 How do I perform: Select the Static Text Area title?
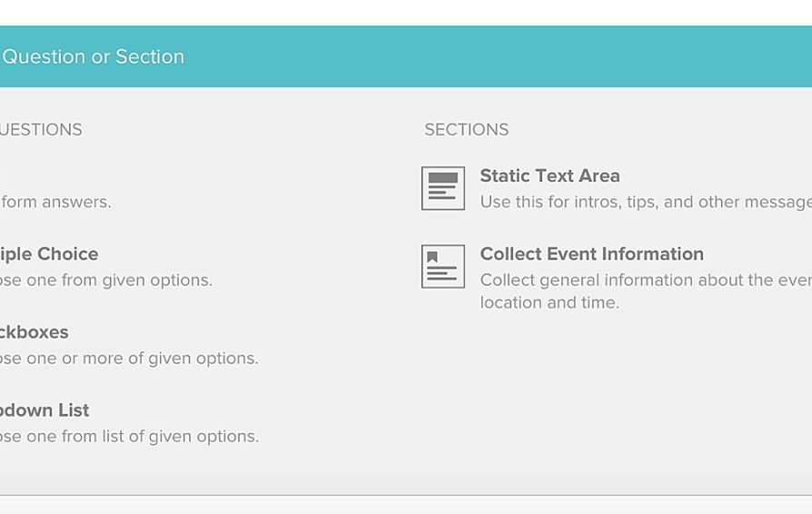550,176
